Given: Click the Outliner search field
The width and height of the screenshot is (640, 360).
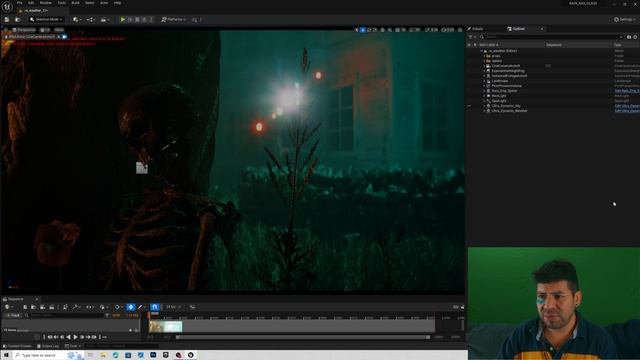Looking at the screenshot, I should click(551, 37).
